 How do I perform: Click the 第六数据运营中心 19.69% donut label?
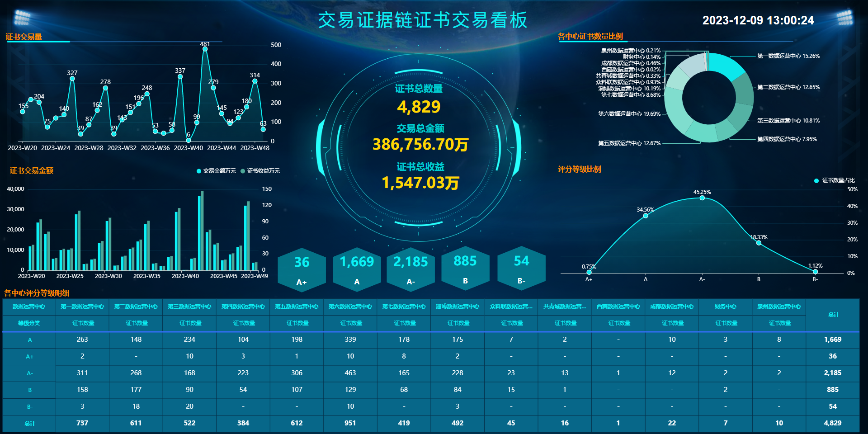(x=629, y=114)
